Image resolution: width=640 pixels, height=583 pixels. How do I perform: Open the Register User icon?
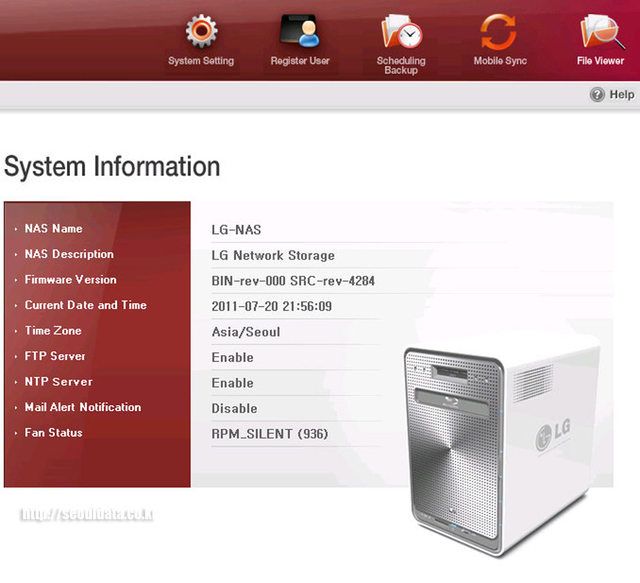tap(300, 31)
